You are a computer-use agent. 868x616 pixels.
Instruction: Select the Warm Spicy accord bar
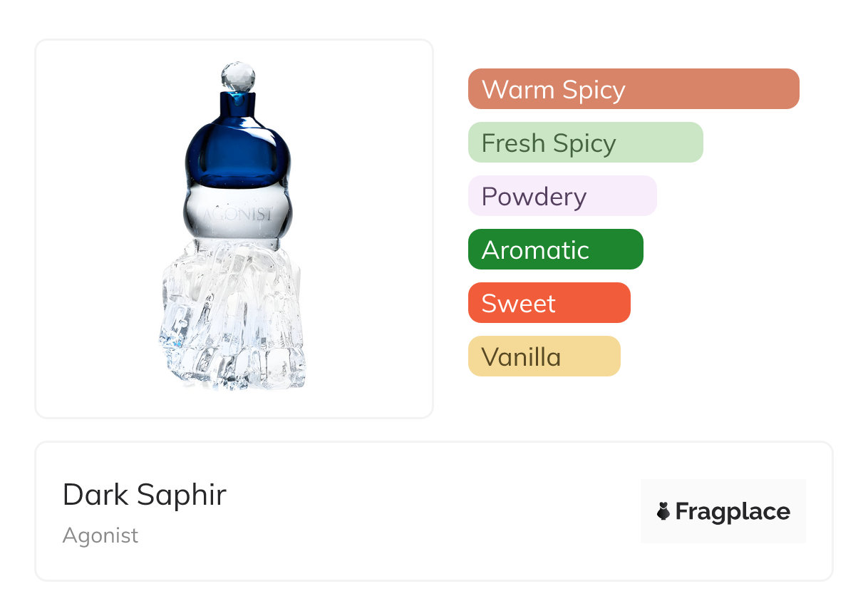point(633,89)
